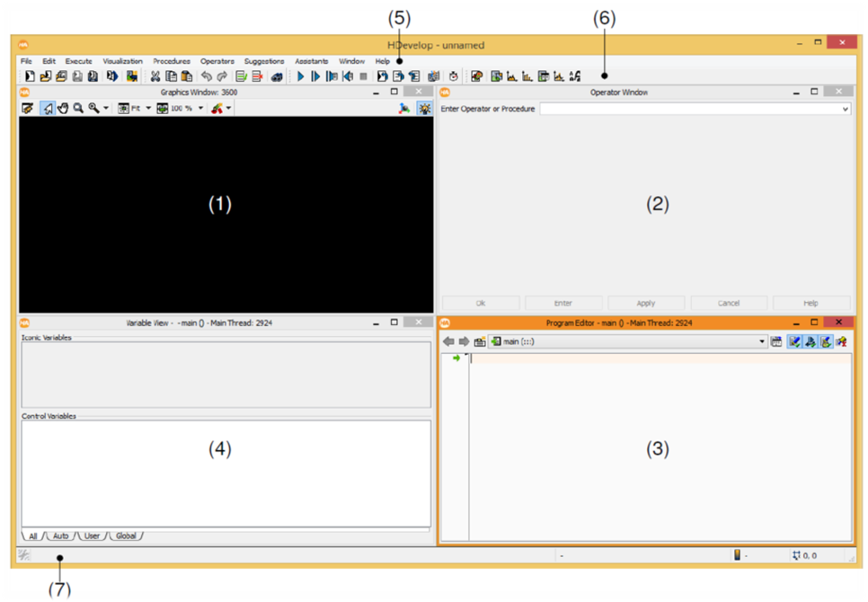Click the stopwatch profiler icon

coord(454,76)
